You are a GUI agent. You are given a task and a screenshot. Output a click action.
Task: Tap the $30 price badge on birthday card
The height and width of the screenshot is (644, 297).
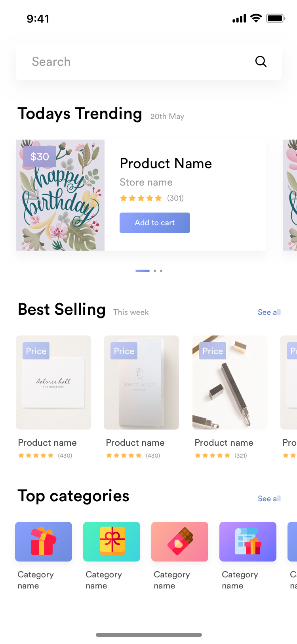(39, 157)
